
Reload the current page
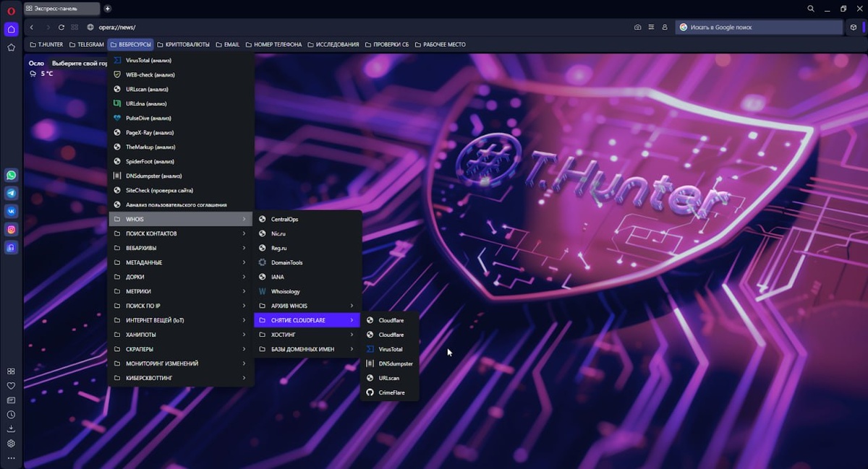click(61, 27)
